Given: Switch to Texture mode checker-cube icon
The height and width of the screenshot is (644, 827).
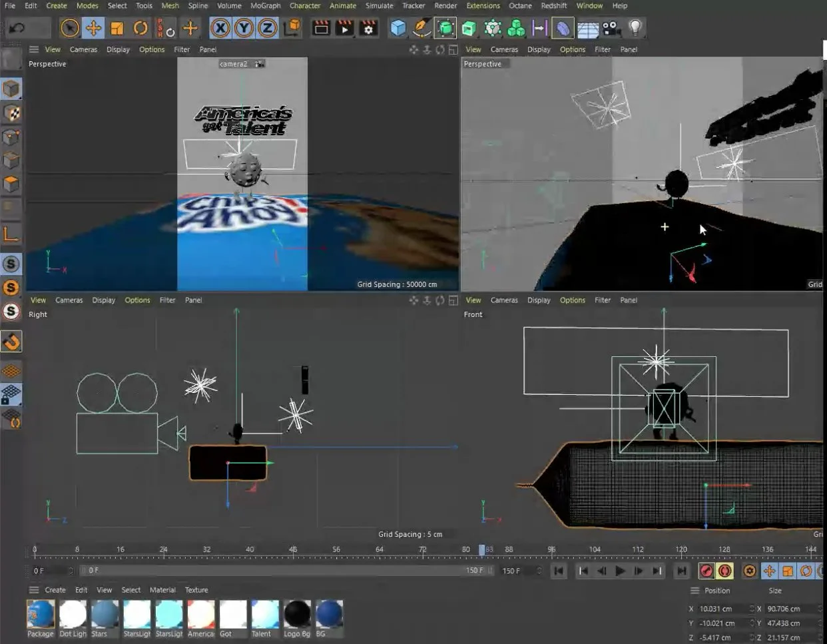Looking at the screenshot, I should 11,113.
